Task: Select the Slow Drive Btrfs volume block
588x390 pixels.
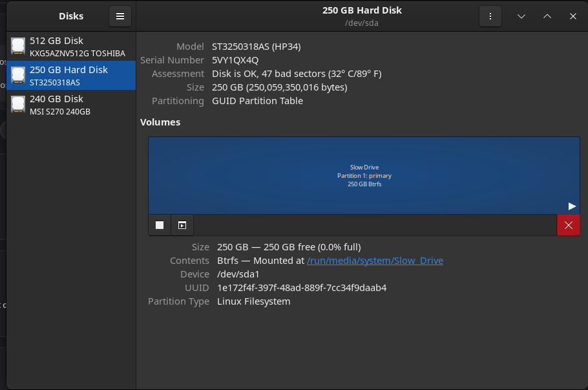Action: pos(364,175)
